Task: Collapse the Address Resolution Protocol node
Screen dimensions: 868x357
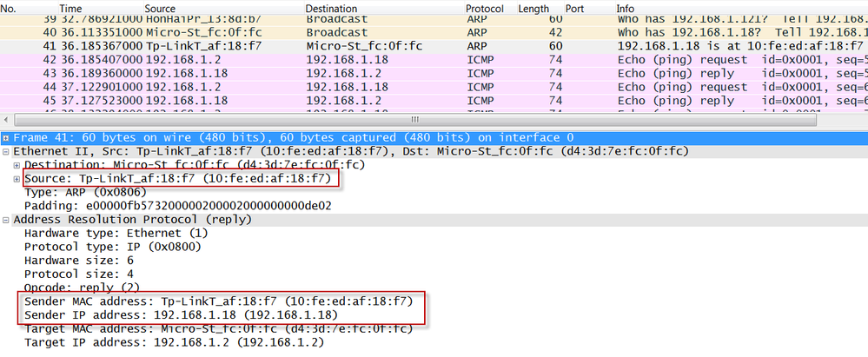Action: 5,220
